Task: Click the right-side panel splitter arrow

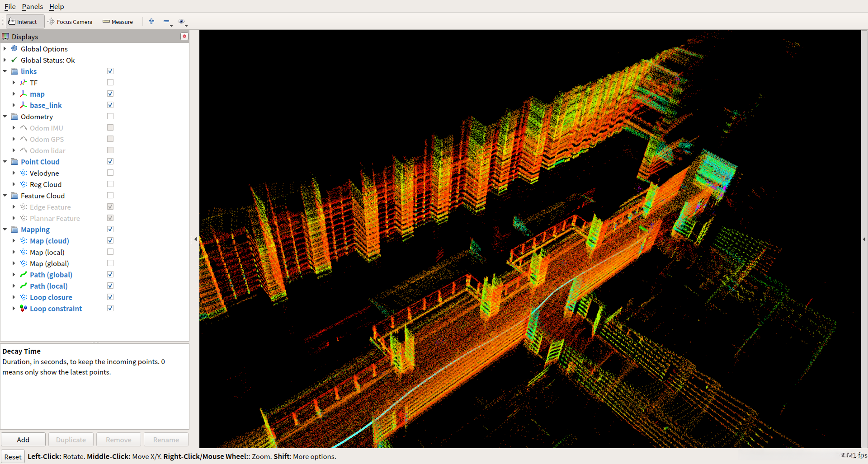Action: [864, 239]
